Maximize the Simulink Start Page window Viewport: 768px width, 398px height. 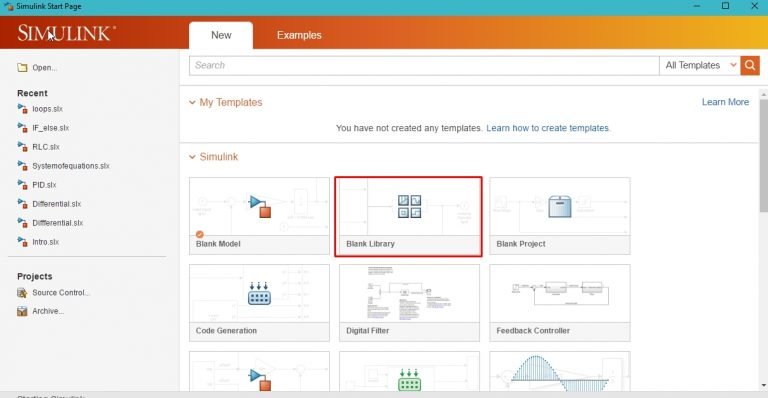click(725, 6)
